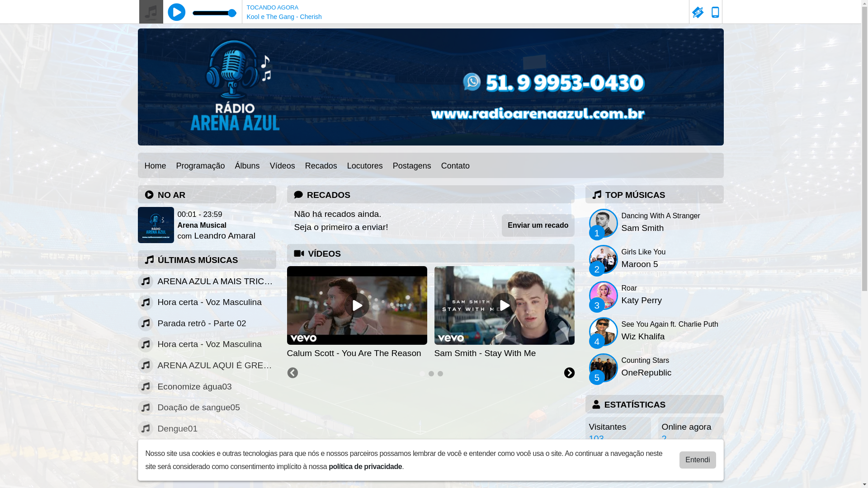Click the music note album art icon
Image resolution: width=868 pixels, height=488 pixels.
click(x=151, y=12)
